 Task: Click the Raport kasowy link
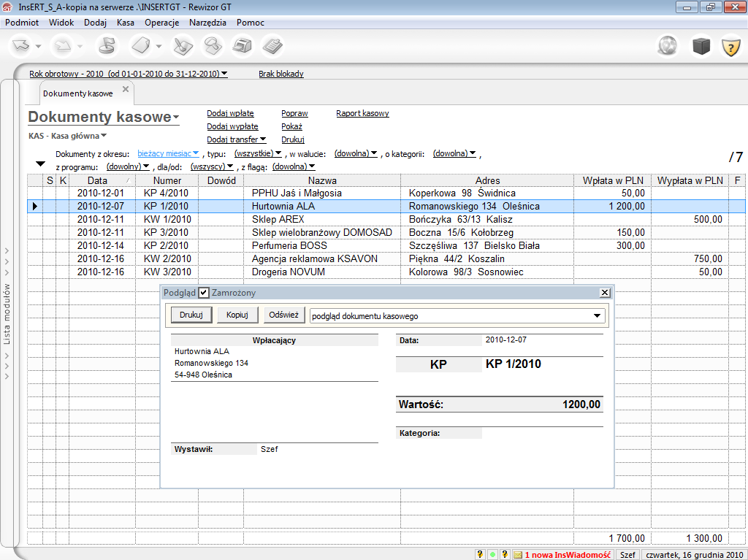click(362, 114)
